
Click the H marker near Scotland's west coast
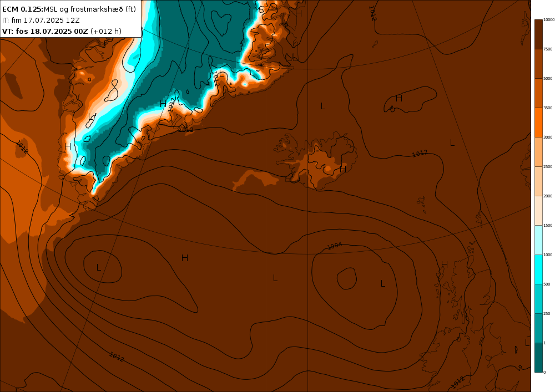pos(445,264)
